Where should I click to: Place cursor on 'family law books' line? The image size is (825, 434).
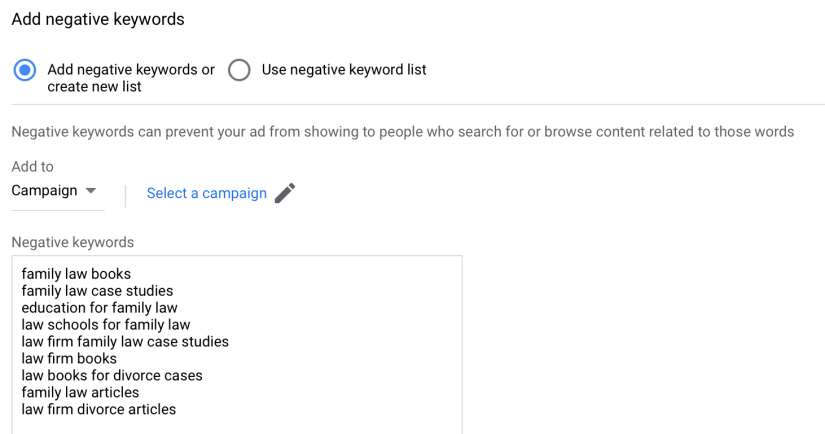[76, 274]
